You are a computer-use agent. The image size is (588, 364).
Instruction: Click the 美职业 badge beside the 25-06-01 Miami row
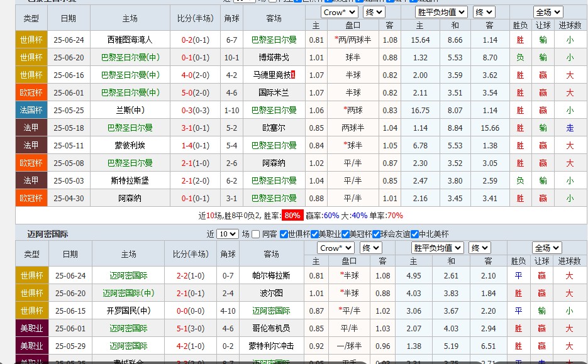[31, 328]
